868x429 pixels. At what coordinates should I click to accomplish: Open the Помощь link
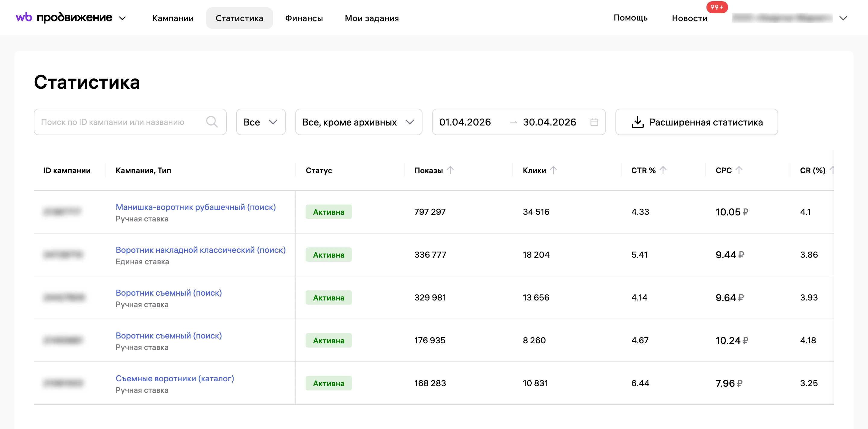(631, 18)
